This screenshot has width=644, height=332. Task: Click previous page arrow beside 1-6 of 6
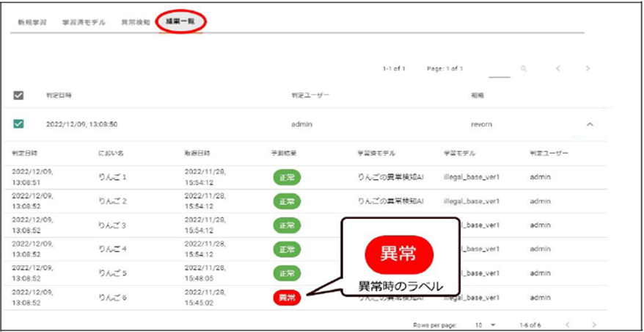coord(567,325)
